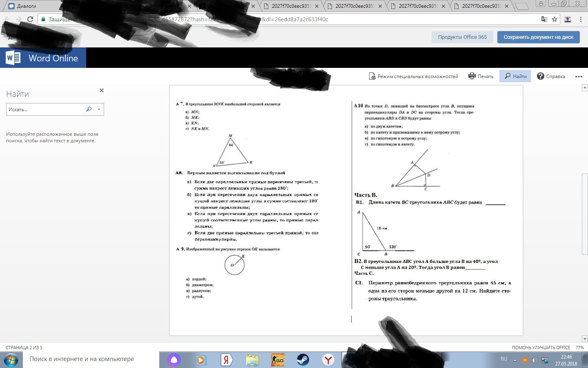588x368 pixels.
Task: Click the translate page icon in address bar
Action: (x=544, y=19)
